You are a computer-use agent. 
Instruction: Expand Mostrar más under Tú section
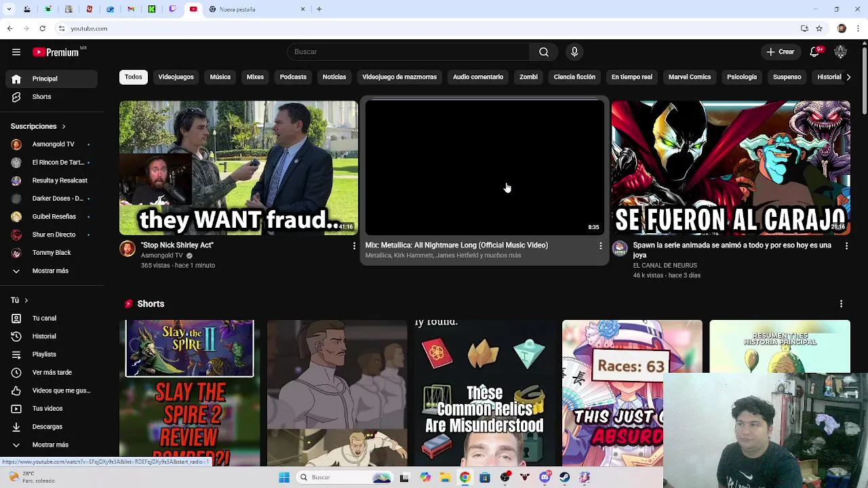click(52, 445)
